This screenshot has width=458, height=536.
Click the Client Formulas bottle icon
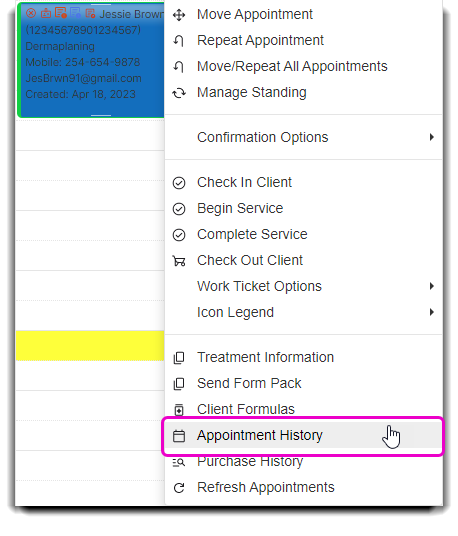179,410
